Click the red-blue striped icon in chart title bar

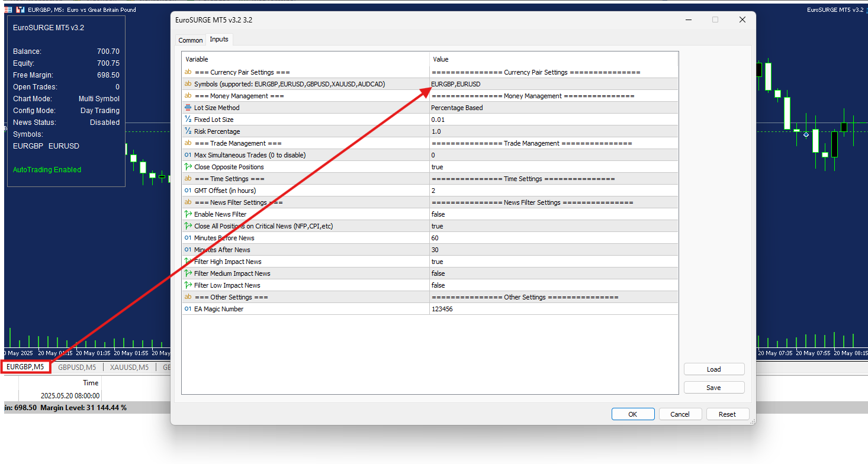click(x=7, y=9)
